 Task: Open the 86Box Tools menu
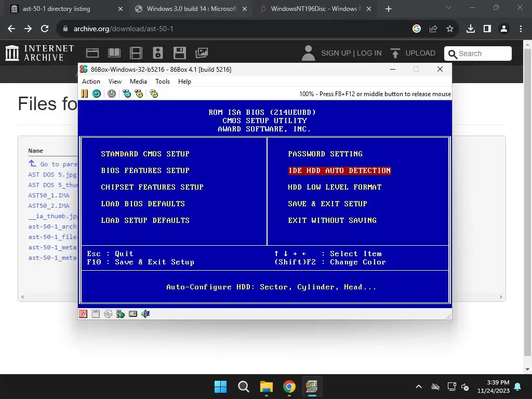(163, 82)
